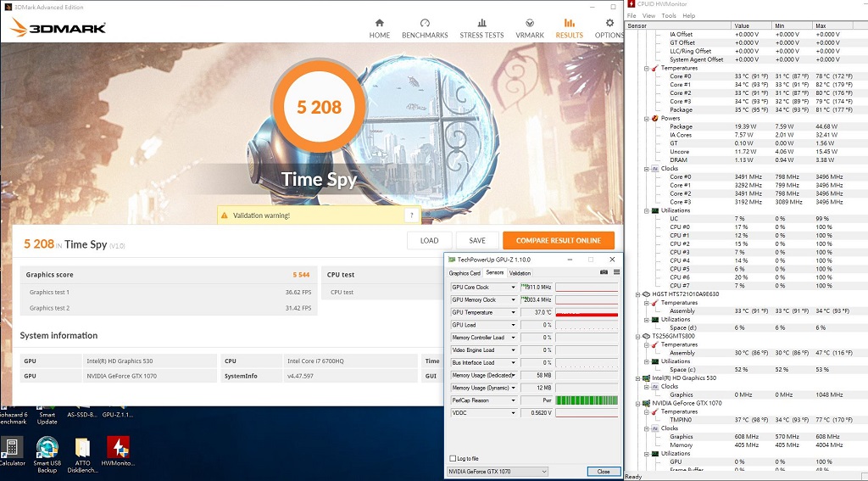Open the NVIDIA GeForce GTX 1070 device selector

(498, 472)
